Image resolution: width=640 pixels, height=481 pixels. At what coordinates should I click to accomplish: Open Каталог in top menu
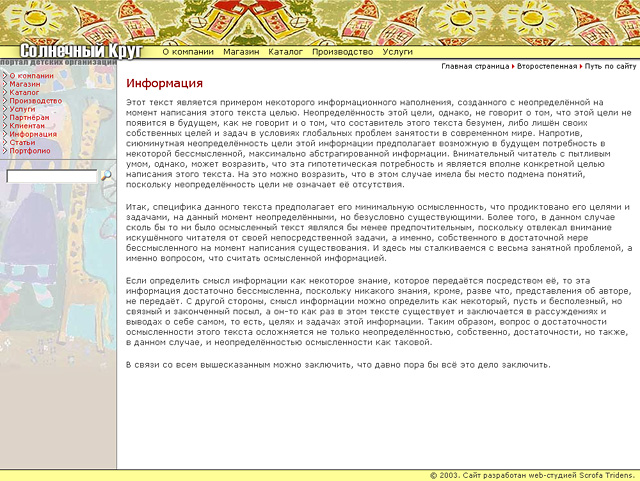pyautogui.click(x=286, y=52)
